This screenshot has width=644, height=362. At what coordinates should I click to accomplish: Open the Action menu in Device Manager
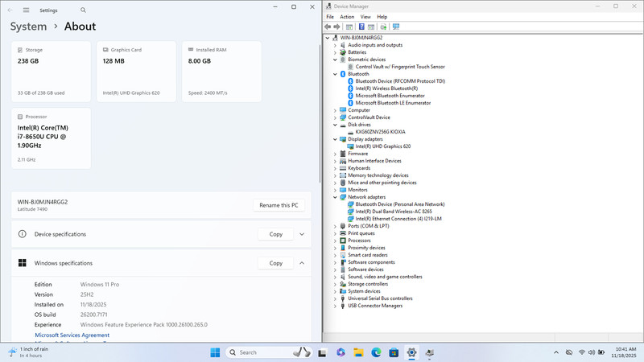coord(347,17)
